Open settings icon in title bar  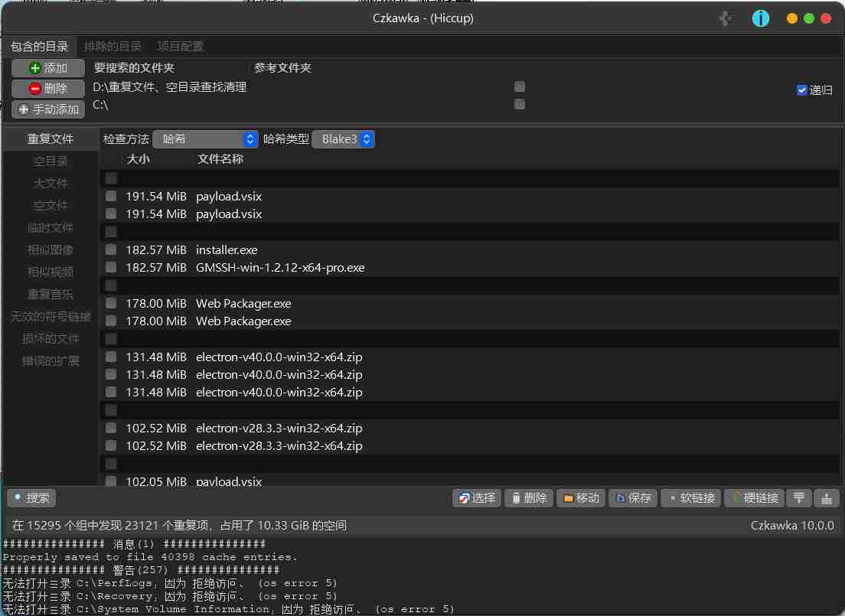coord(726,18)
